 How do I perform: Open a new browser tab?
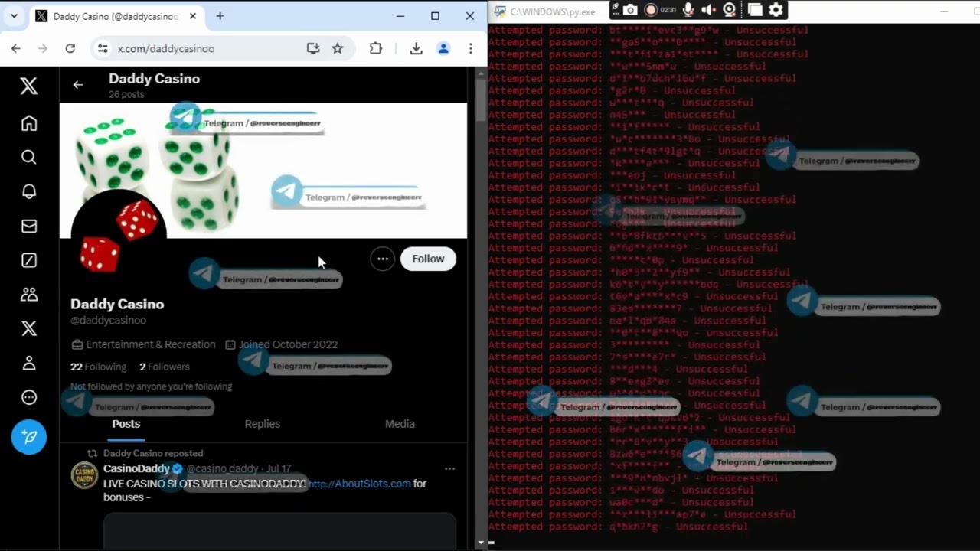point(220,16)
